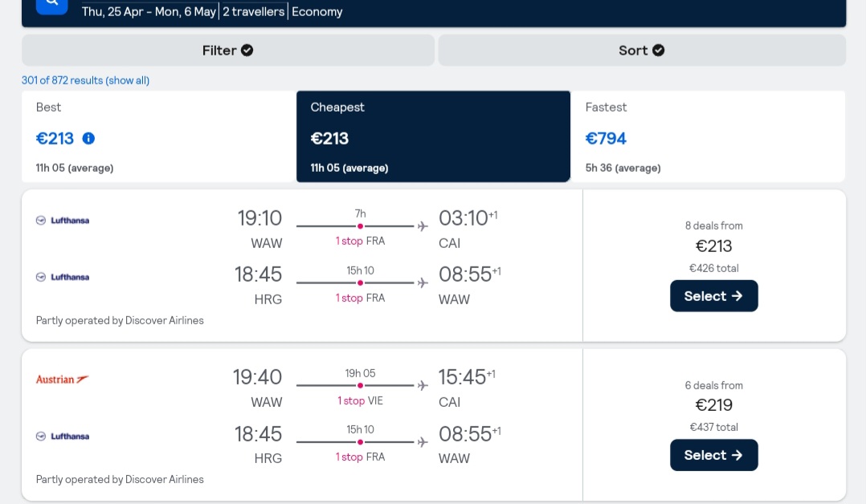Change the Economy cabin class
Image resolution: width=866 pixels, height=504 pixels.
pos(317,11)
